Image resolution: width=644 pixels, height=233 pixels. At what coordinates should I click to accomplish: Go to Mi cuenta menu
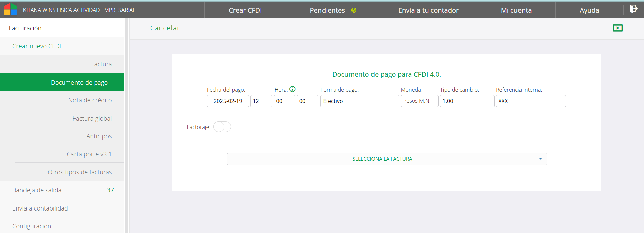tap(516, 10)
